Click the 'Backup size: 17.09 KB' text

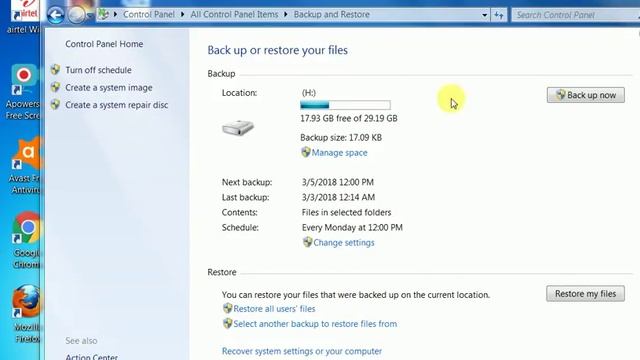341,138
